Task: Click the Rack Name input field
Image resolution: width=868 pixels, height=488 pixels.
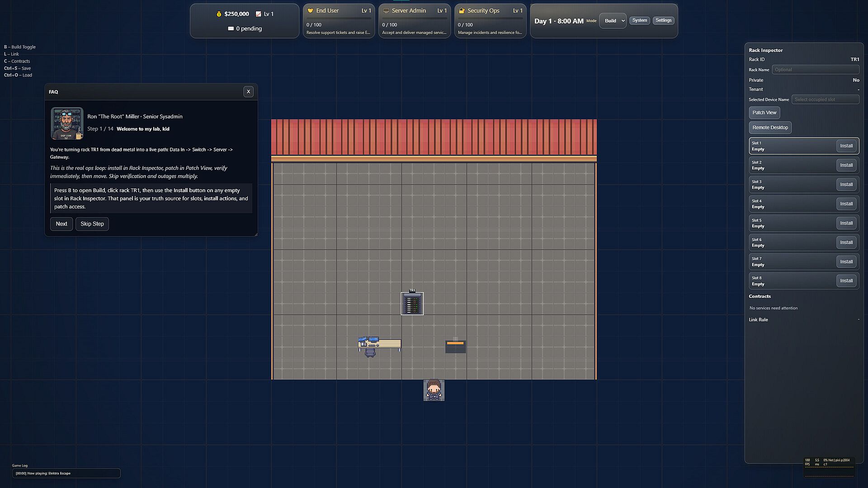Action: coord(815,70)
